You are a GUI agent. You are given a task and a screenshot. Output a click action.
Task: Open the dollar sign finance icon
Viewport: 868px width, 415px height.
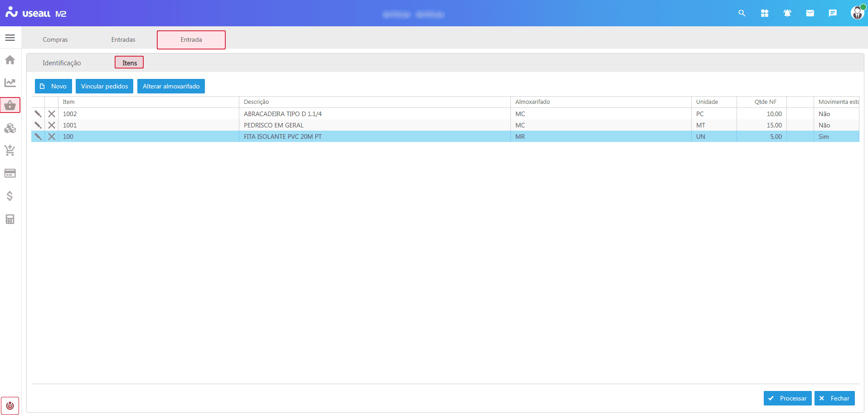(10, 196)
